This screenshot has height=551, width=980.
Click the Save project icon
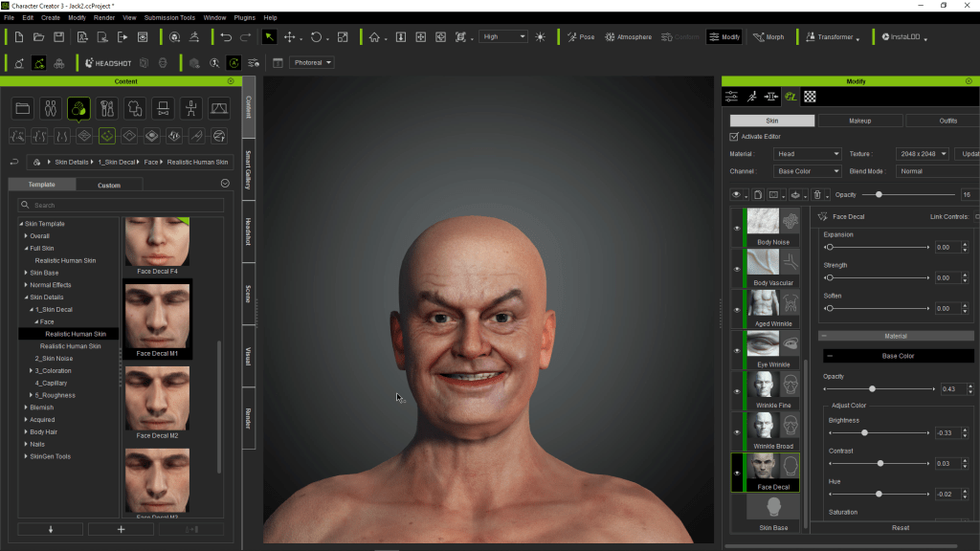point(59,37)
